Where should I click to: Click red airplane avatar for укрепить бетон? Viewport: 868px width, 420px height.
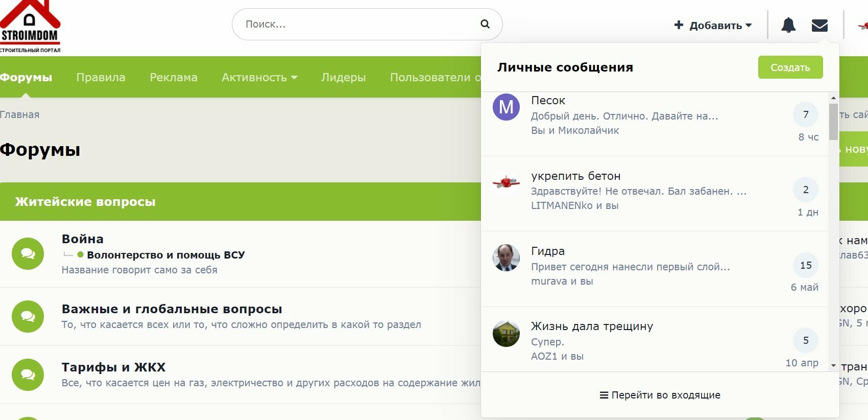506,182
